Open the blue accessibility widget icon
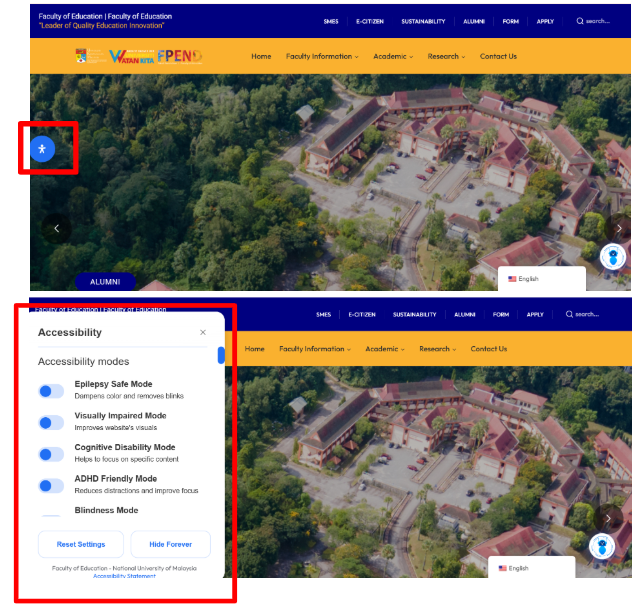 [x=42, y=149]
